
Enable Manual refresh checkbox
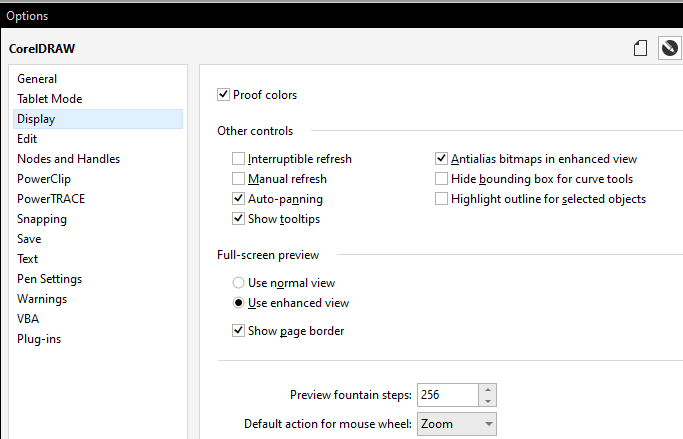point(238,179)
